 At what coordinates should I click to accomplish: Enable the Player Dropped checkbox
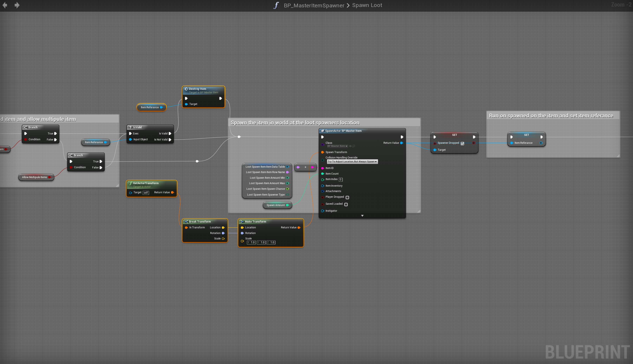(347, 197)
